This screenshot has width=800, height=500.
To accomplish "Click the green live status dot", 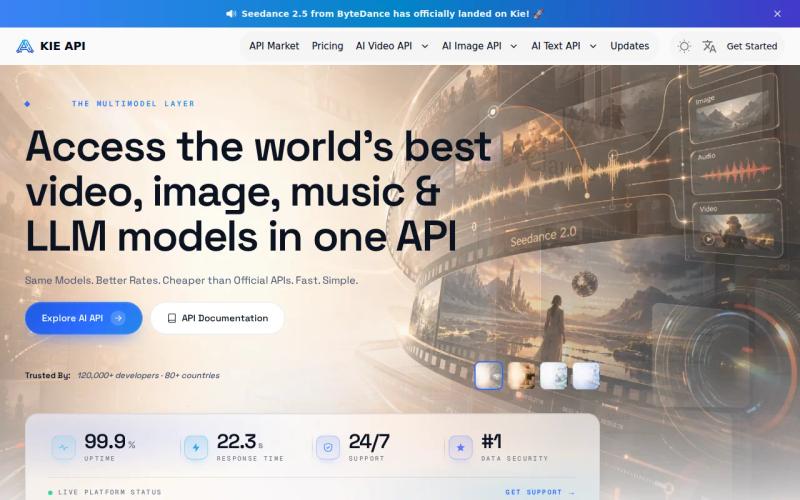I will tap(50, 493).
